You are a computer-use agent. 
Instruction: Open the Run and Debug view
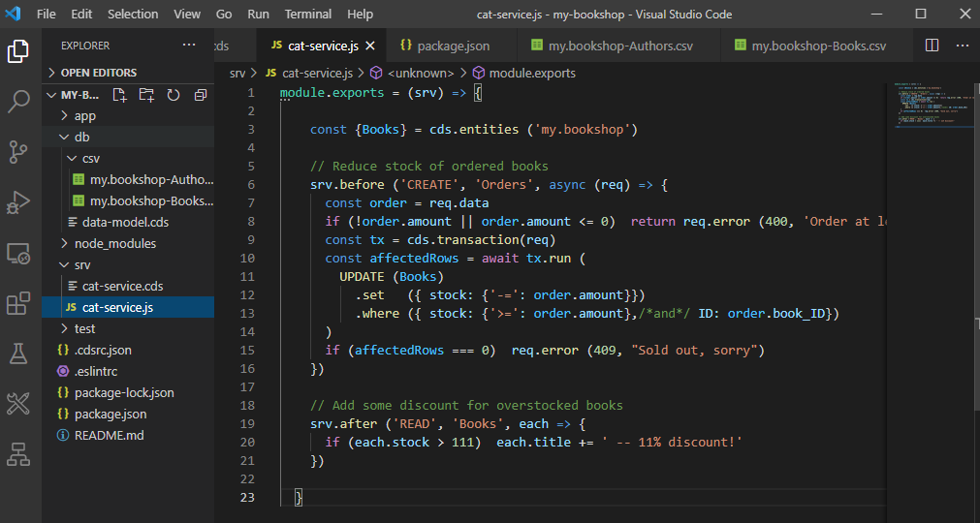18,202
